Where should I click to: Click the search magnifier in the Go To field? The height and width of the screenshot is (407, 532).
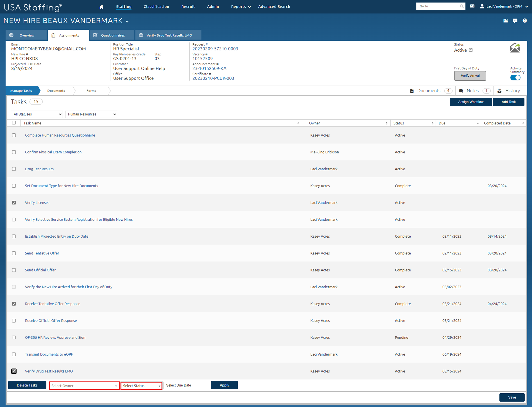click(462, 6)
